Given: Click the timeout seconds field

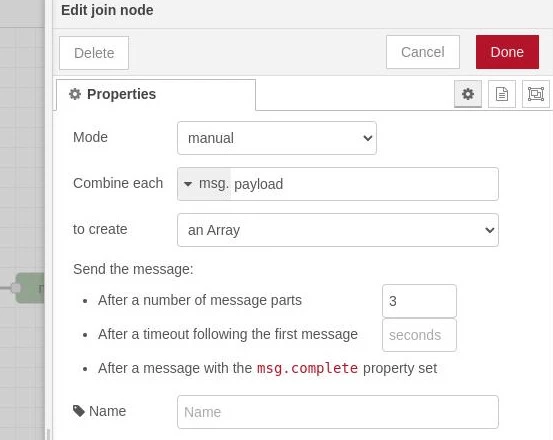Looking at the screenshot, I should [419, 335].
